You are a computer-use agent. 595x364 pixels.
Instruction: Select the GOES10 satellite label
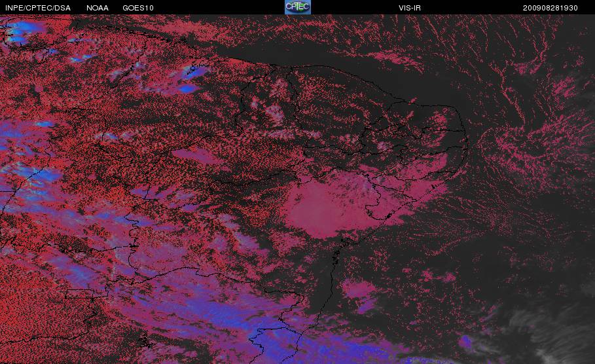click(138, 8)
